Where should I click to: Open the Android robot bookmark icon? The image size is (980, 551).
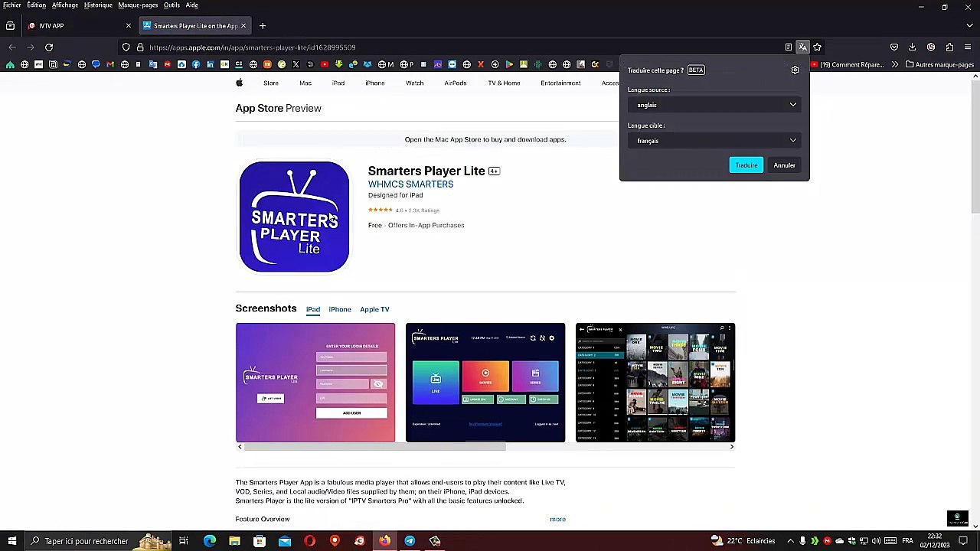tap(538, 65)
